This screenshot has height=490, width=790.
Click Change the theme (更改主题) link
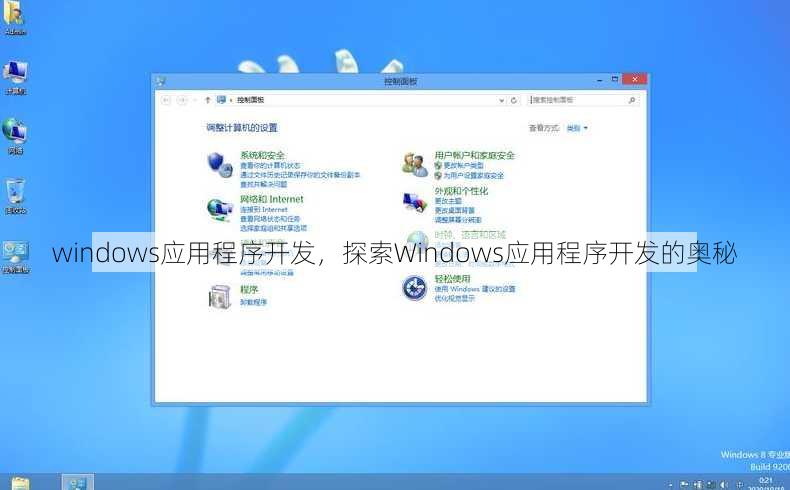tap(448, 200)
